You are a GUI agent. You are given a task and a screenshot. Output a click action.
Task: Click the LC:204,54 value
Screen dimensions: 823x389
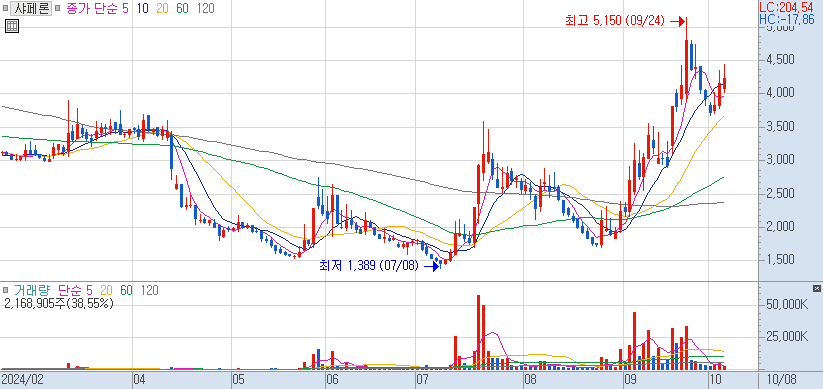click(787, 7)
